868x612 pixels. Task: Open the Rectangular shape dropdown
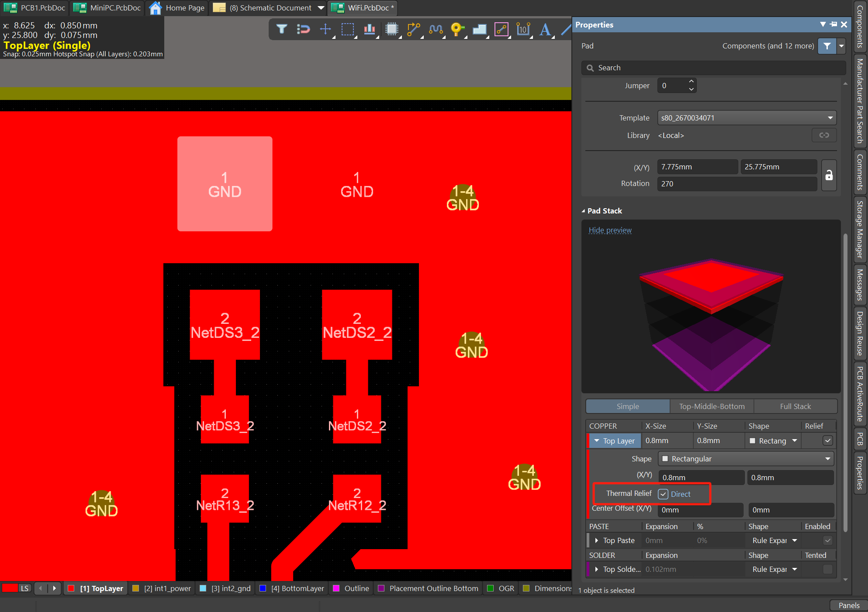827,459
